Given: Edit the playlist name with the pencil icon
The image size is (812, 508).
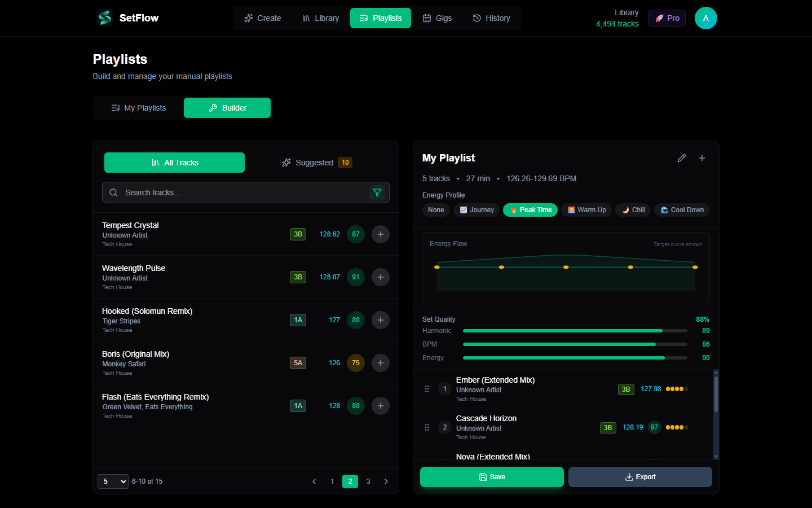Looking at the screenshot, I should tap(682, 158).
